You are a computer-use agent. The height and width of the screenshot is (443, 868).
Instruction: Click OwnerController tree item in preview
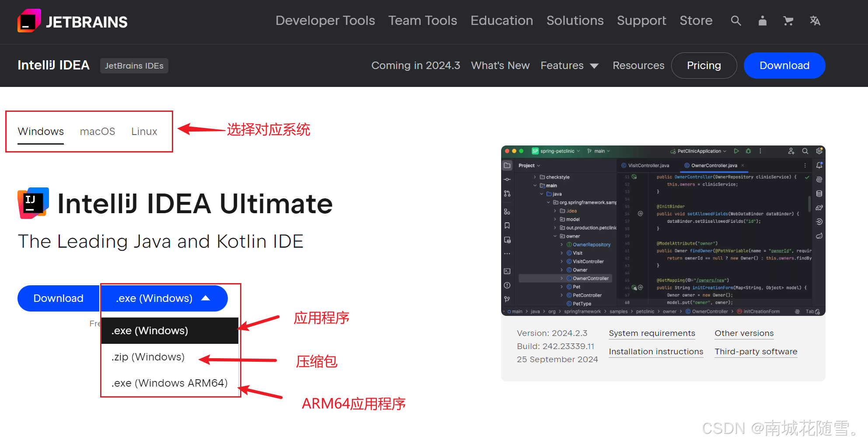pos(565,278)
